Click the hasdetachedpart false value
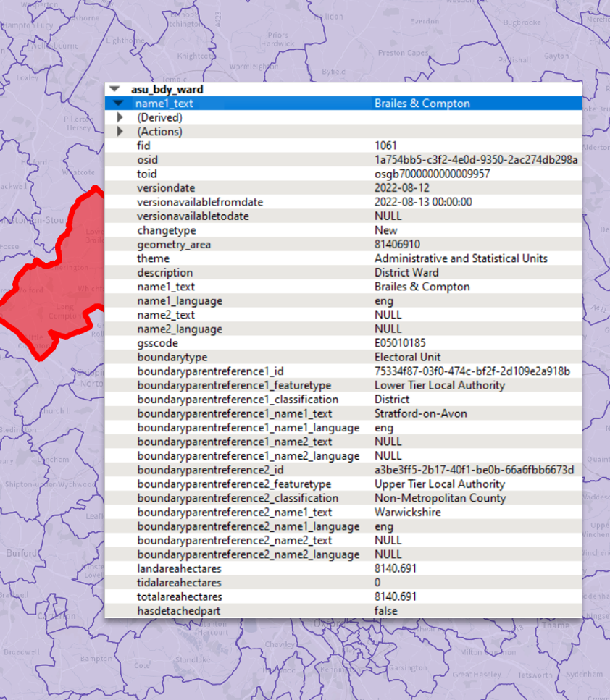The width and height of the screenshot is (610, 700). [385, 610]
